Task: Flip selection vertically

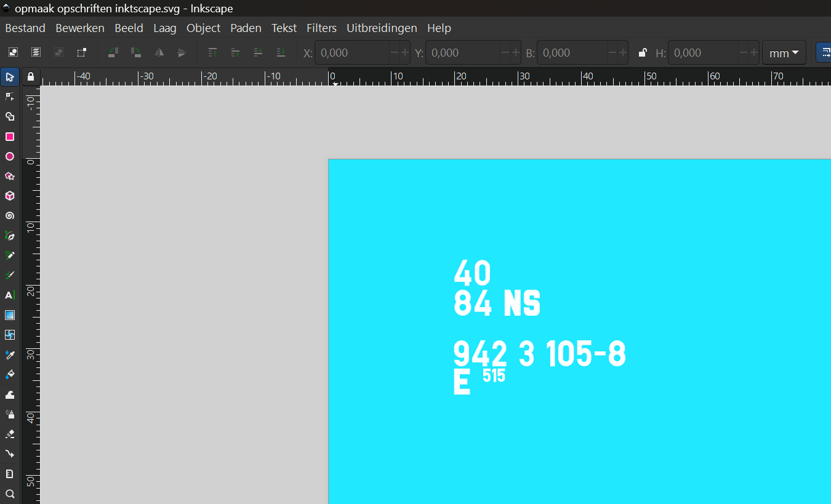Action: 181,52
